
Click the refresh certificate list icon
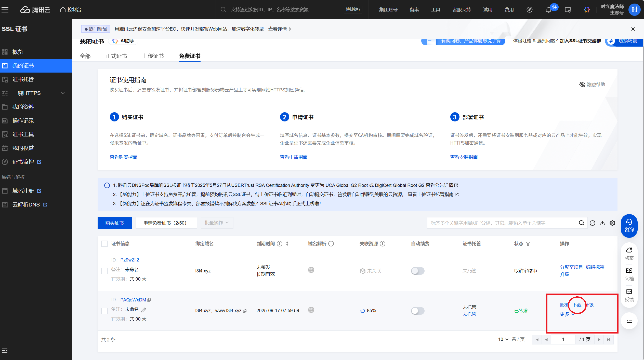point(593,223)
